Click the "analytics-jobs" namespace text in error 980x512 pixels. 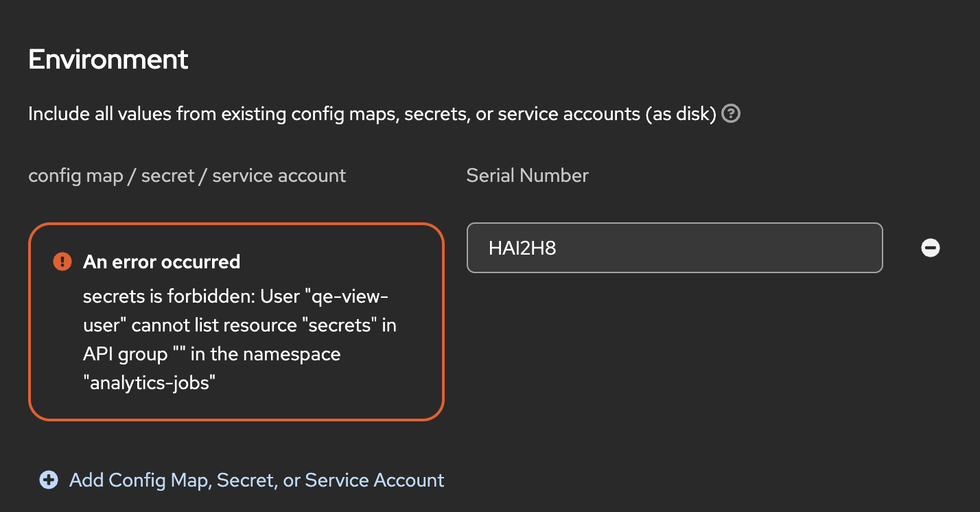[x=150, y=383]
